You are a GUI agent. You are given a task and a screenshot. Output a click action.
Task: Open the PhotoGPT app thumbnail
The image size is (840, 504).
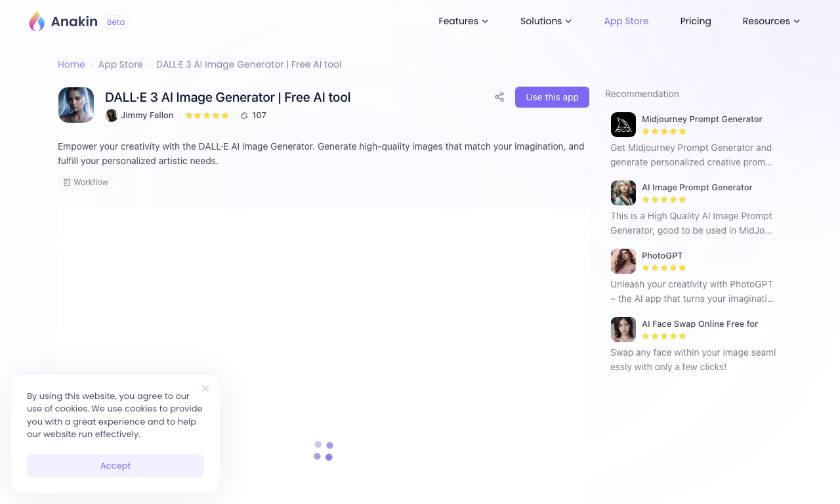click(x=623, y=261)
